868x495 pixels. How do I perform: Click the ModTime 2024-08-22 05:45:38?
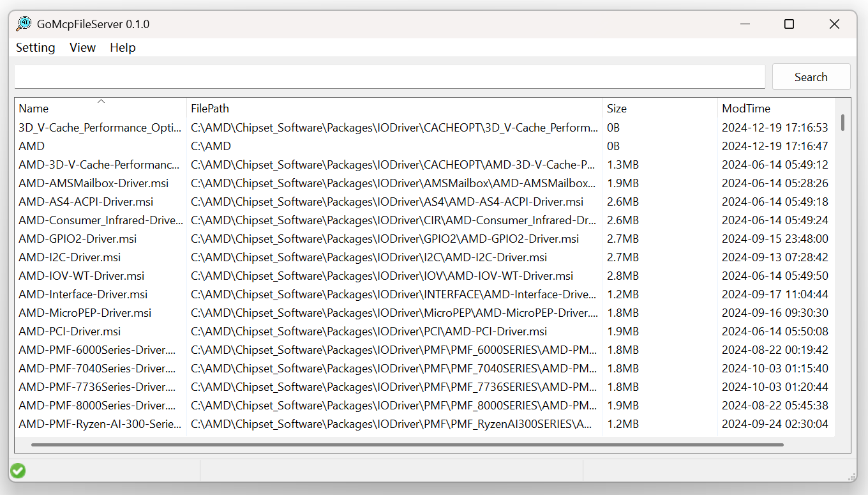pyautogui.click(x=775, y=406)
